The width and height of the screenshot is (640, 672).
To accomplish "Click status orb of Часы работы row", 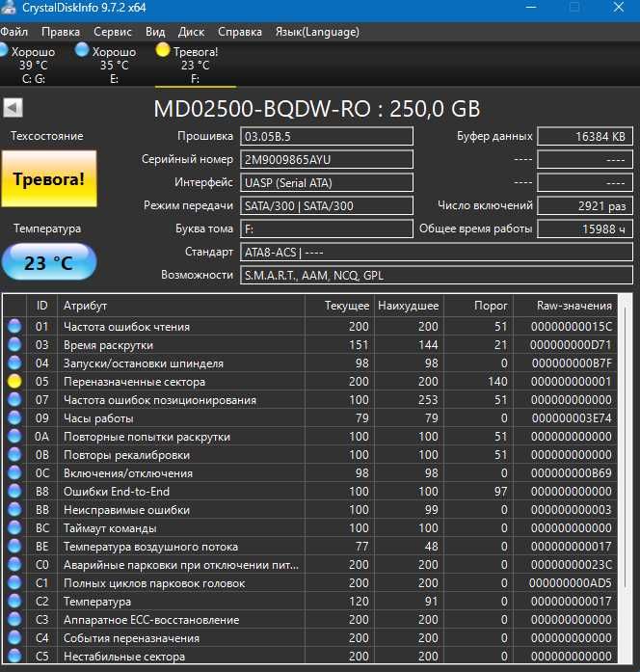I will click(x=14, y=417).
